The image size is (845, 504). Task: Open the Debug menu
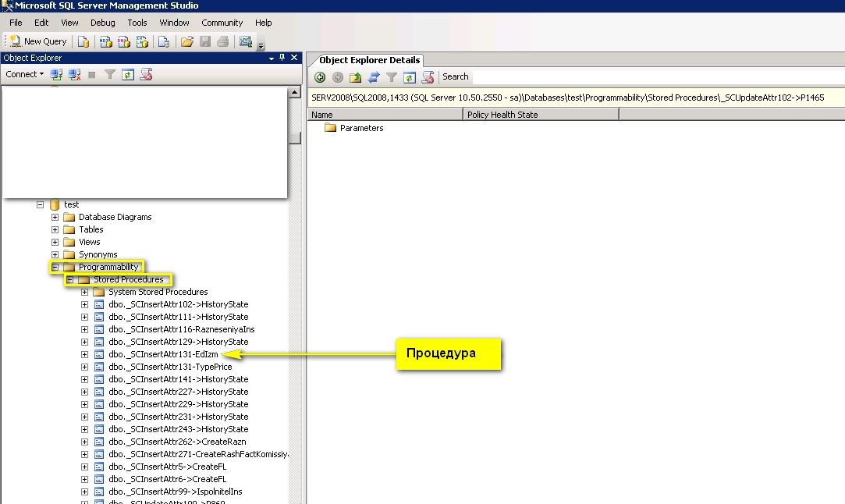[x=103, y=23]
